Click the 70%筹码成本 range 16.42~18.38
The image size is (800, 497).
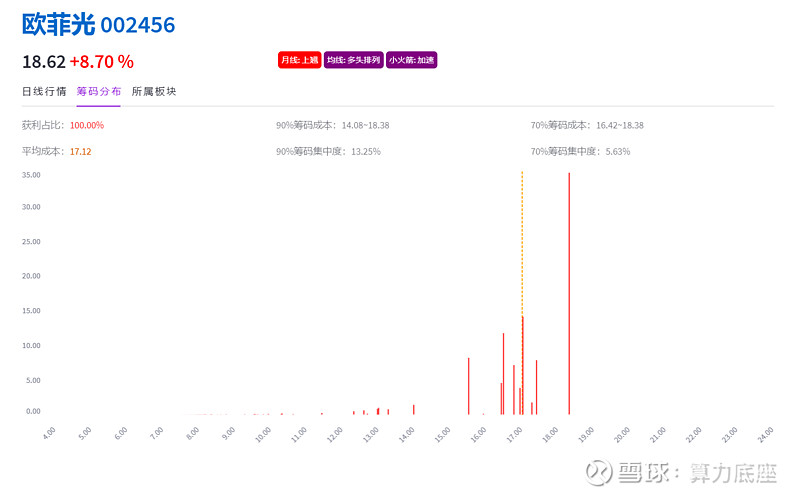(x=620, y=125)
